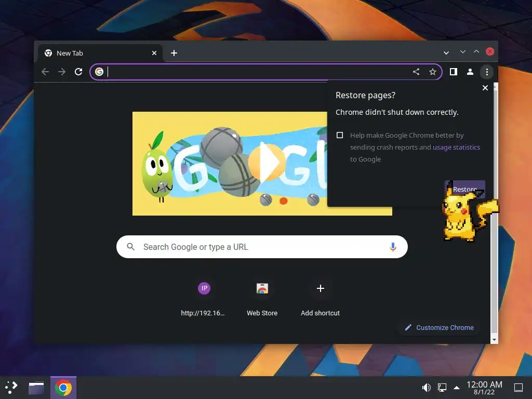
Task: Click Customize Chrome button
Action: 440,327
